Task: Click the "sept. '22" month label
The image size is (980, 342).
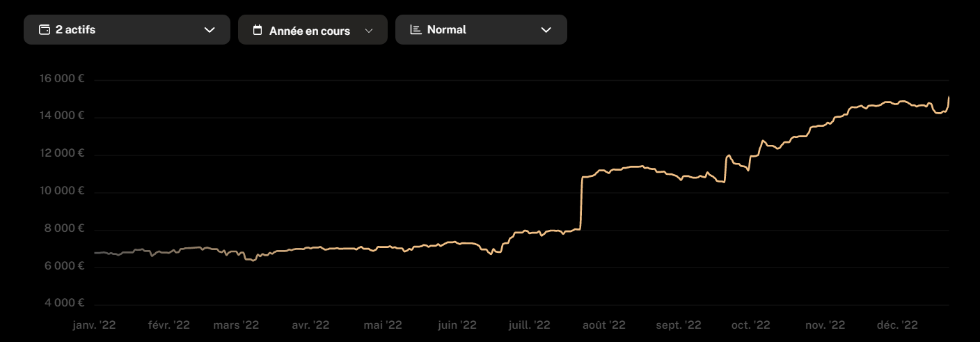Action: pyautogui.click(x=679, y=325)
